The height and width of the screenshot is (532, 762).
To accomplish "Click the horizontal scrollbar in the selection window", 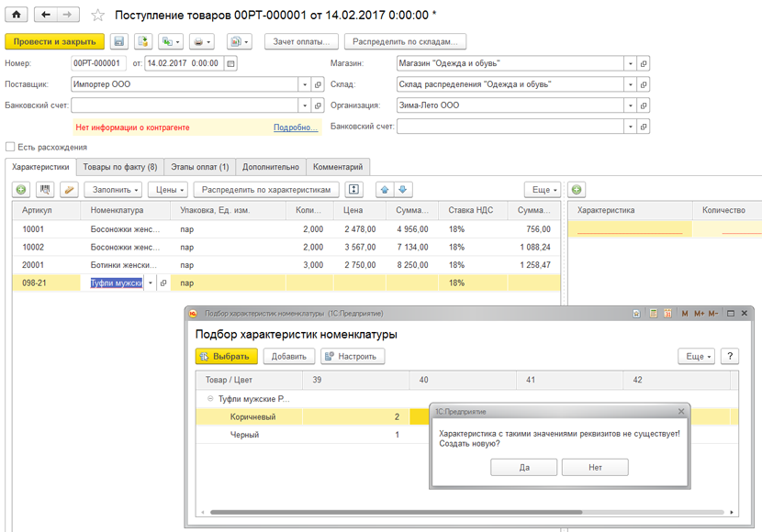I will click(x=395, y=513).
